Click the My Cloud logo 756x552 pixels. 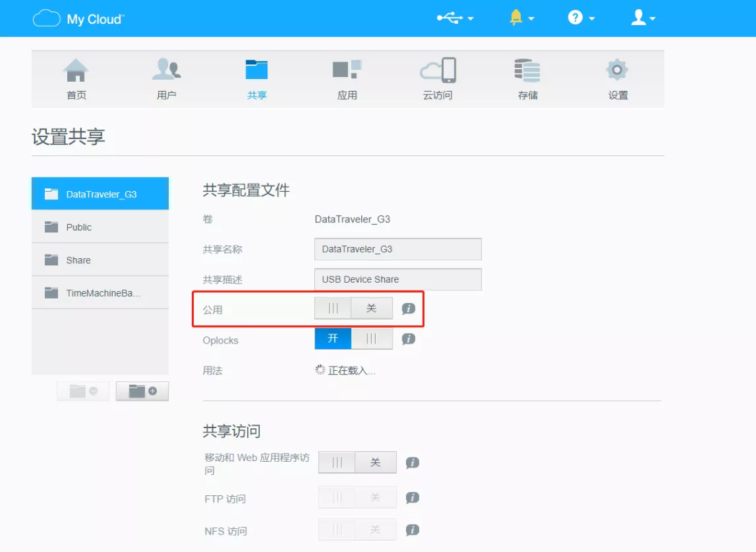click(x=78, y=19)
